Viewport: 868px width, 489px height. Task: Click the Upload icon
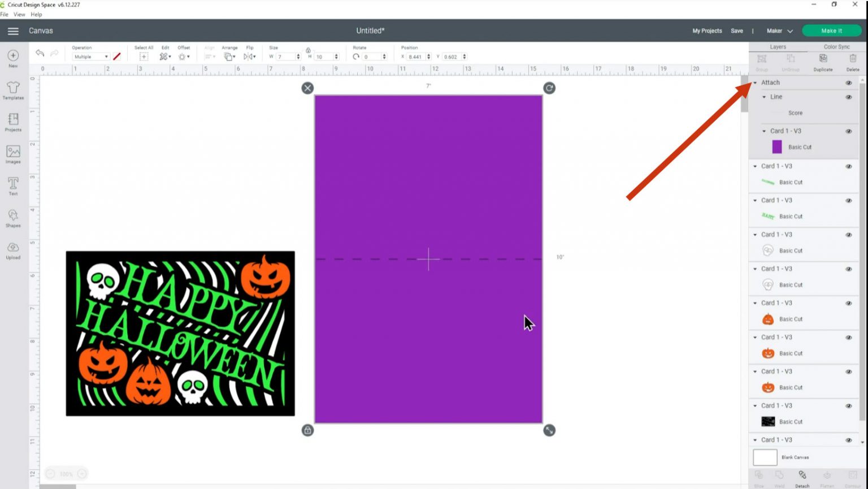click(x=13, y=250)
